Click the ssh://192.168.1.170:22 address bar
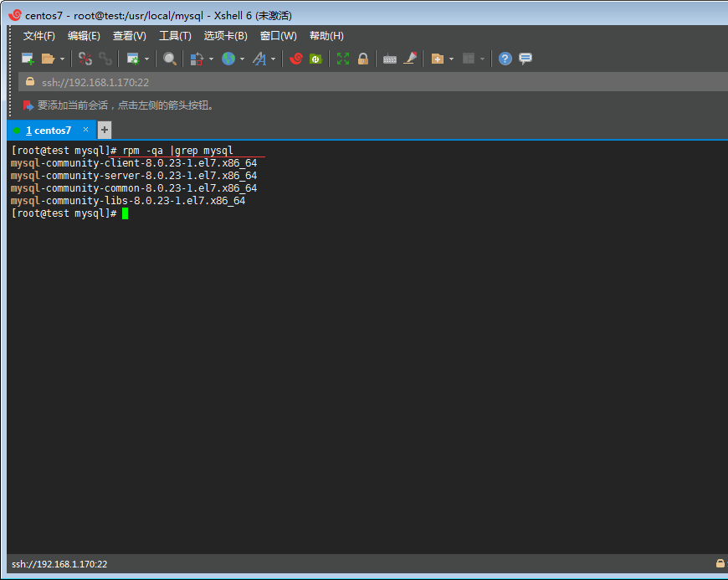Screen dimensions: 728x580 click(x=95, y=82)
